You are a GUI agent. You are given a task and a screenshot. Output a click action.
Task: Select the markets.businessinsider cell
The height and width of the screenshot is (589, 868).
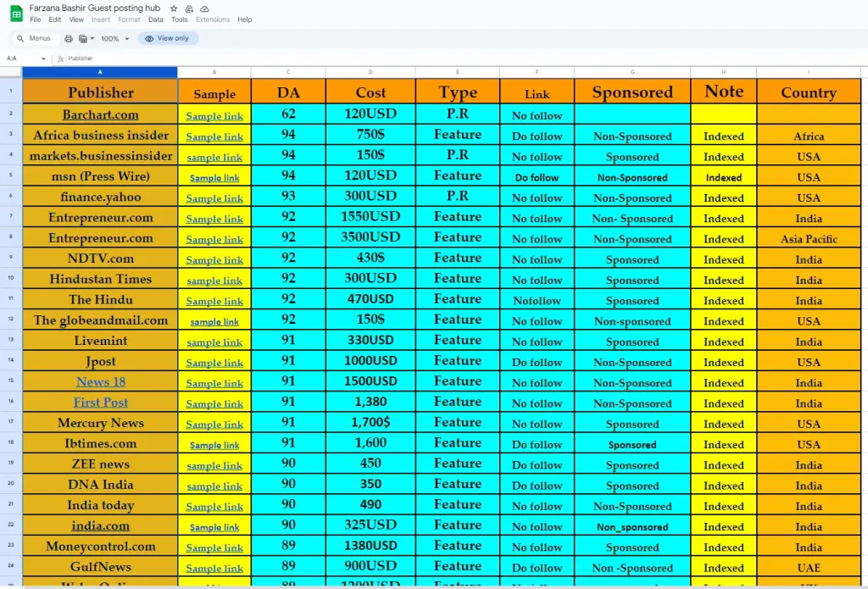(100, 156)
